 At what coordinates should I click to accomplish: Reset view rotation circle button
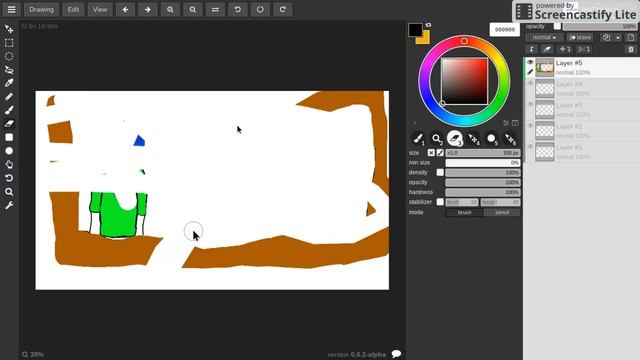[x=260, y=9]
